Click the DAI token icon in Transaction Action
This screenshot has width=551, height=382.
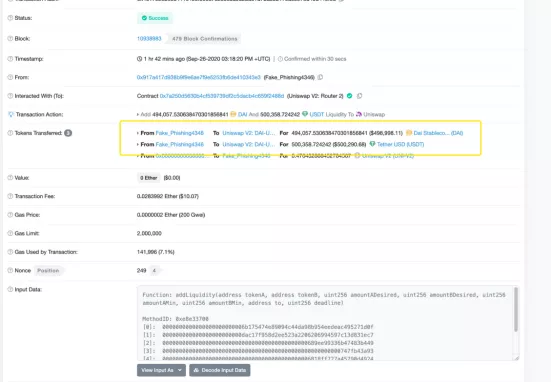(233, 114)
